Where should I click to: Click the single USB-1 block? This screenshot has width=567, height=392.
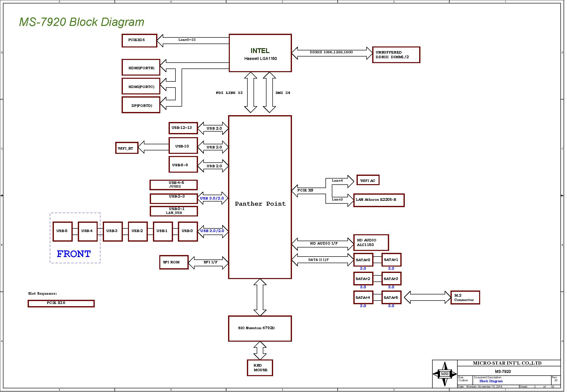point(163,232)
